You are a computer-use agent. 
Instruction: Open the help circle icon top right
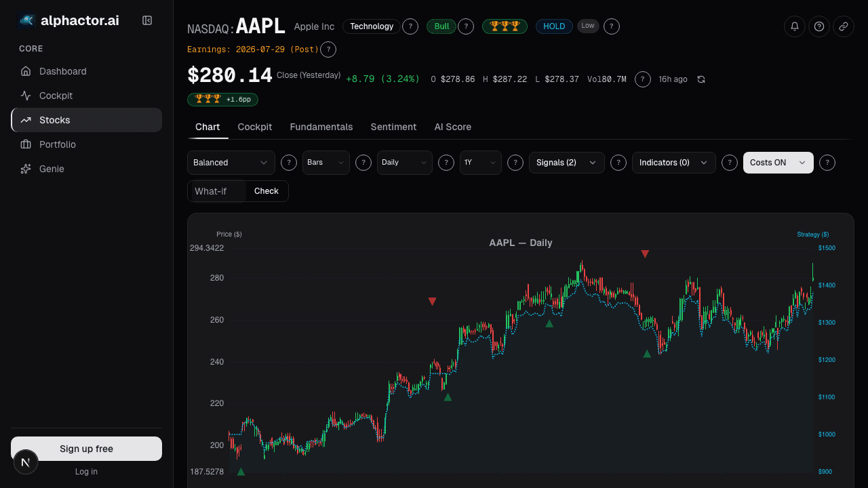tap(819, 26)
